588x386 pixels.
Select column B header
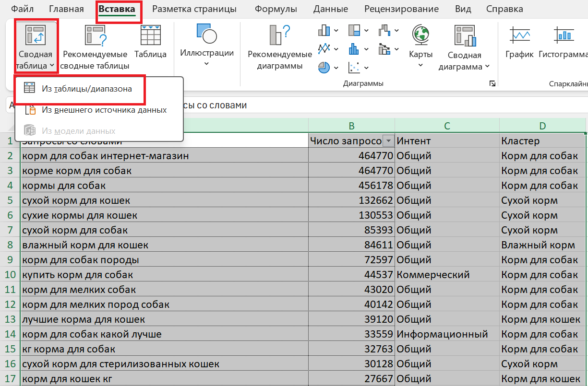pyautogui.click(x=351, y=126)
